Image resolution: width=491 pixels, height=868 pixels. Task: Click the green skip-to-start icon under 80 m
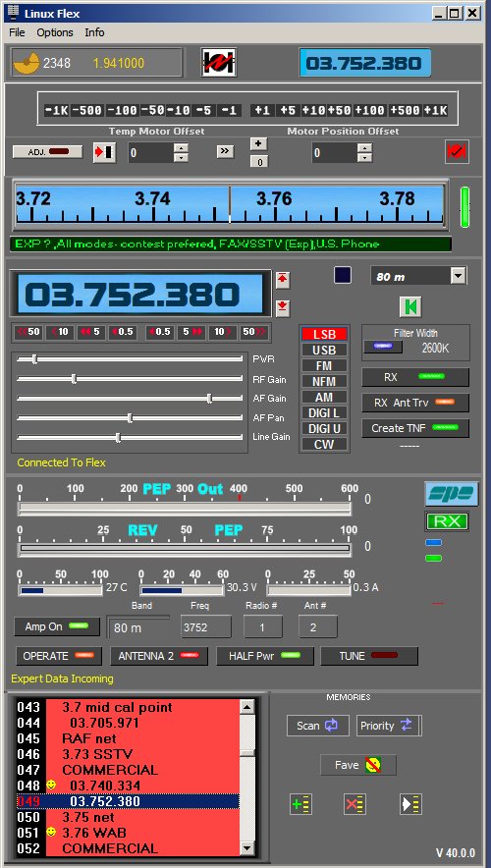[410, 306]
